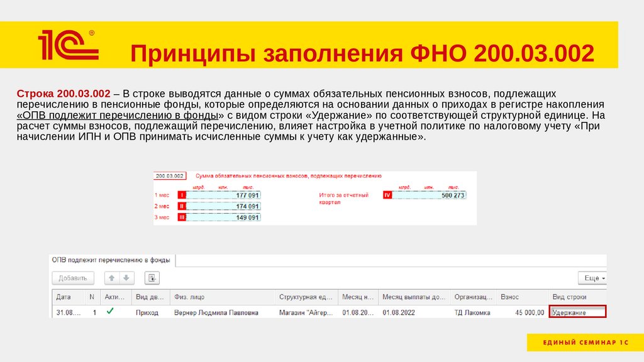
Task: Select the quarter total field 500 273
Action: pos(429,195)
